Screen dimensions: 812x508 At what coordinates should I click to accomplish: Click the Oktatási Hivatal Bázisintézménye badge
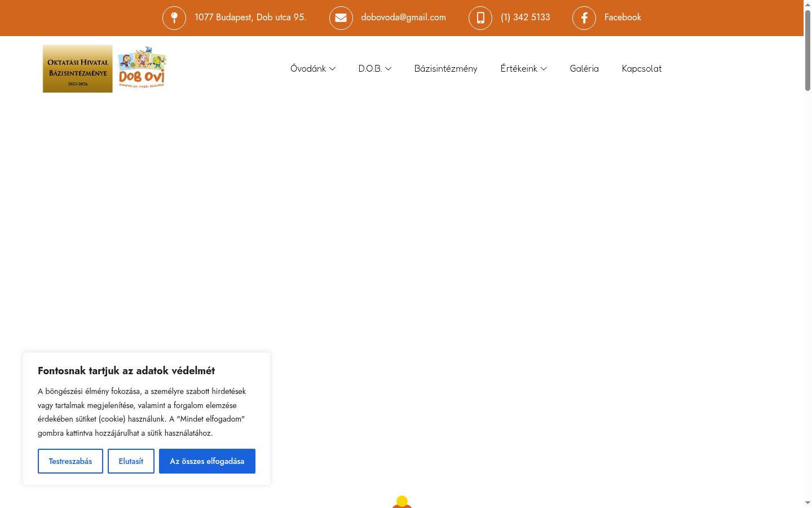tap(78, 69)
